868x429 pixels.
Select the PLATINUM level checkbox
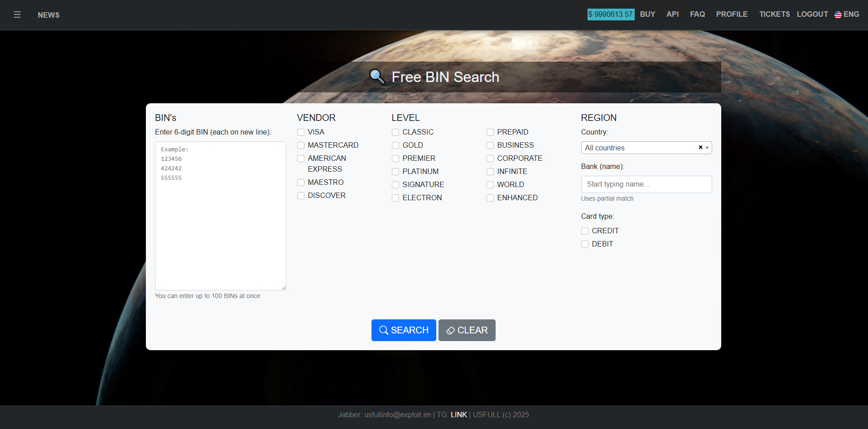395,172
